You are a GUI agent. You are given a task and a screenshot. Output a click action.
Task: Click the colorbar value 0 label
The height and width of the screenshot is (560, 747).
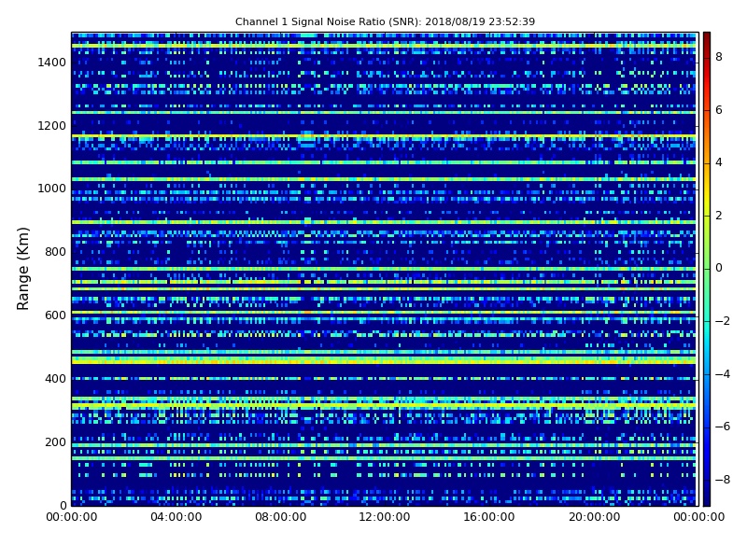coord(719,268)
